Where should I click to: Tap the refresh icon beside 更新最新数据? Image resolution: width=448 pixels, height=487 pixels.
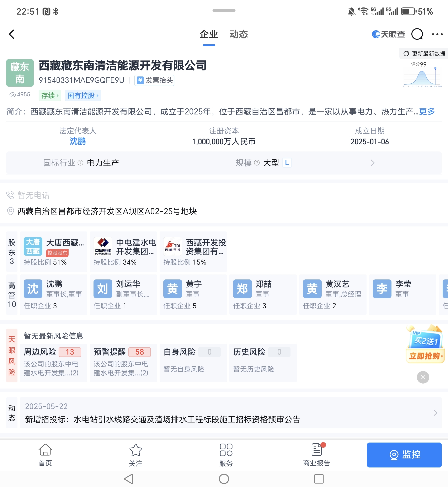[406, 54]
